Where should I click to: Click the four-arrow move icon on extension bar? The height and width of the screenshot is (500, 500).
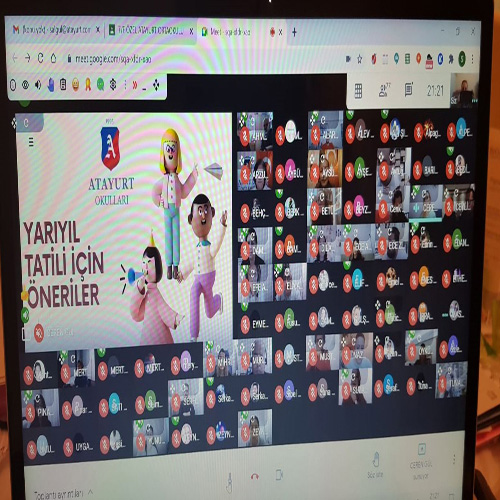coord(156,85)
